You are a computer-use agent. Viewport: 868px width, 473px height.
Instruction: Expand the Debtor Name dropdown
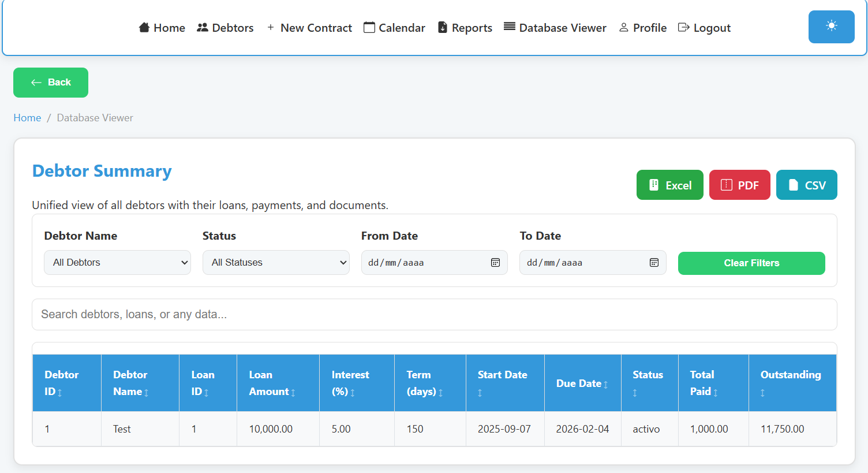pos(117,263)
